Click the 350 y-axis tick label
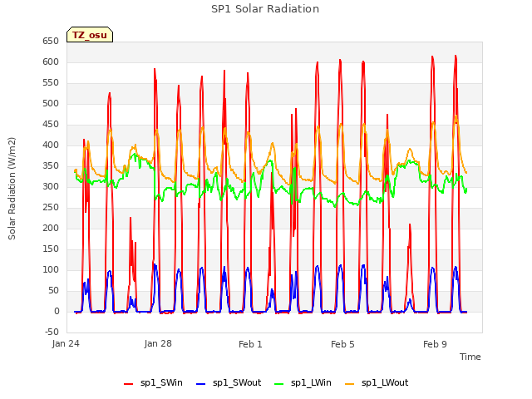 tap(51, 166)
